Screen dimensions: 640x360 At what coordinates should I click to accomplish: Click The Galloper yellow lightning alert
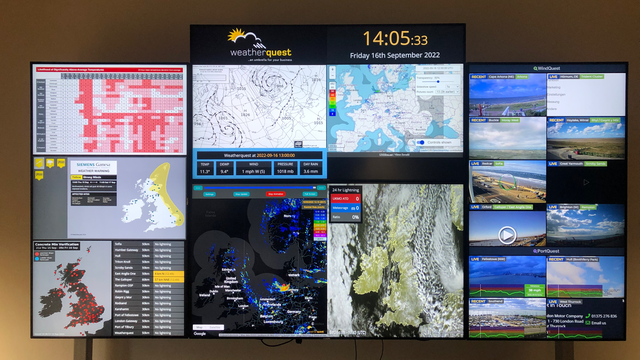(x=168, y=280)
